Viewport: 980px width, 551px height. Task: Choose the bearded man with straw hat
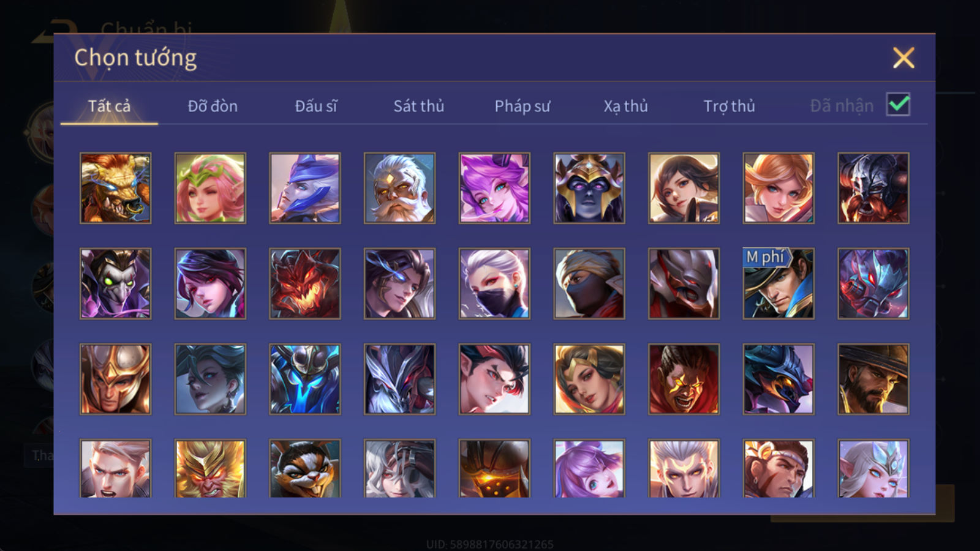coord(873,379)
